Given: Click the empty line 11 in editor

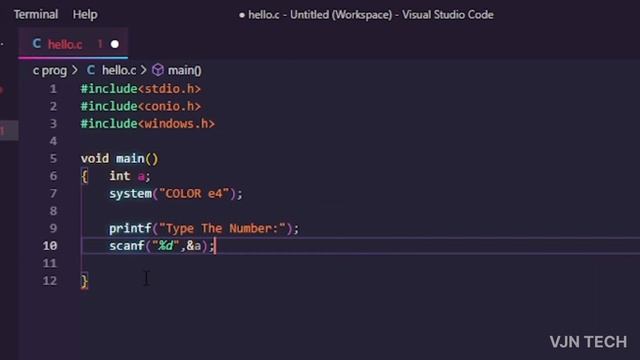Looking at the screenshot, I should click(x=359, y=263).
